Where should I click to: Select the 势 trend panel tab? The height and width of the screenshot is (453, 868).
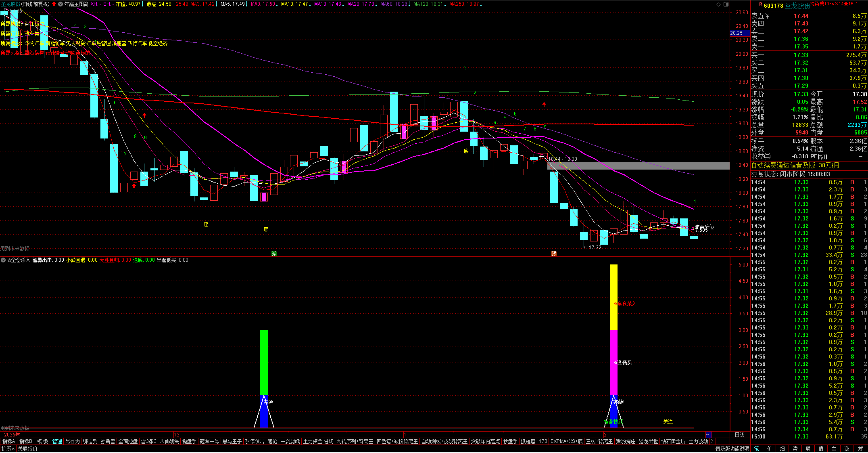coord(795,449)
